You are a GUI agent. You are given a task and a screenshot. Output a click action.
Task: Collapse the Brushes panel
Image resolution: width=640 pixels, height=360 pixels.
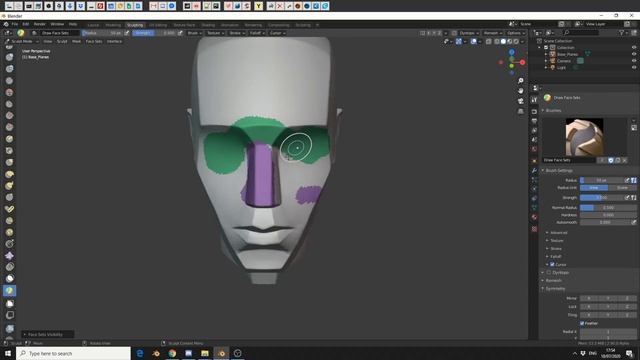[x=553, y=111]
